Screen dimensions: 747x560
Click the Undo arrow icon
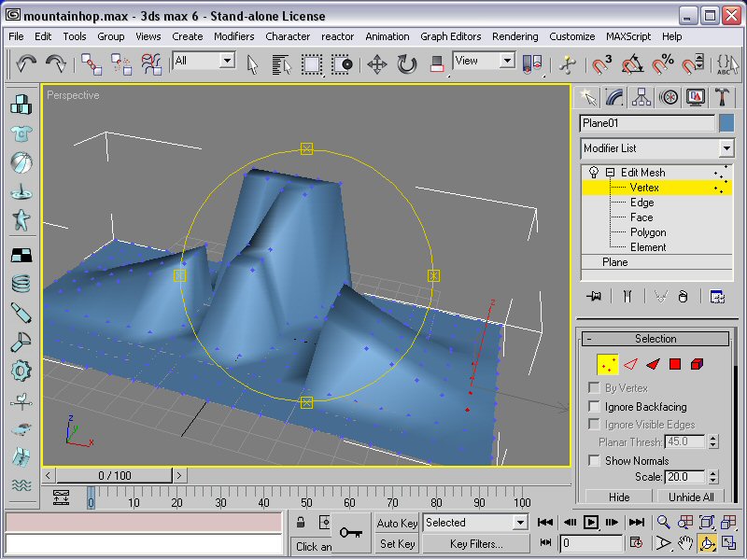[x=26, y=63]
